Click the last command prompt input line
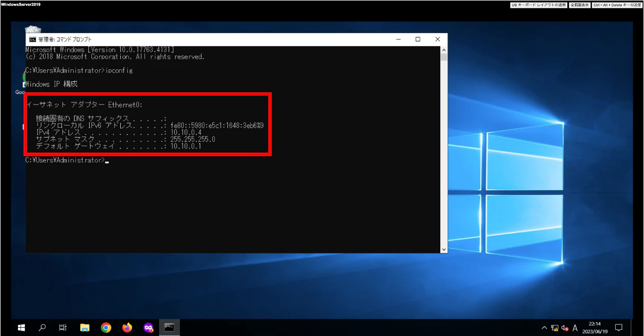The width and height of the screenshot is (644, 336). pyautogui.click(x=66, y=160)
